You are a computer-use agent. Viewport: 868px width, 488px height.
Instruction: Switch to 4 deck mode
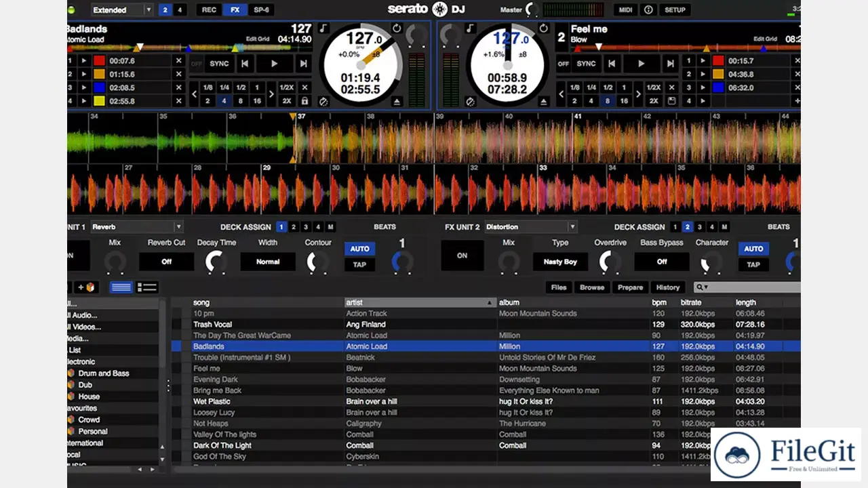coord(179,9)
